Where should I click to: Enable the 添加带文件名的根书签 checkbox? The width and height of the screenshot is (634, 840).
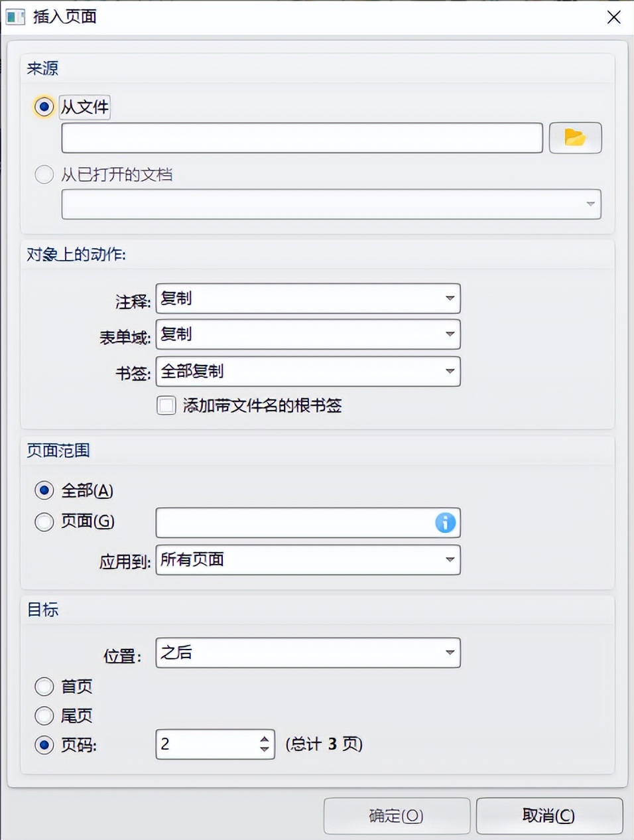[x=166, y=405]
